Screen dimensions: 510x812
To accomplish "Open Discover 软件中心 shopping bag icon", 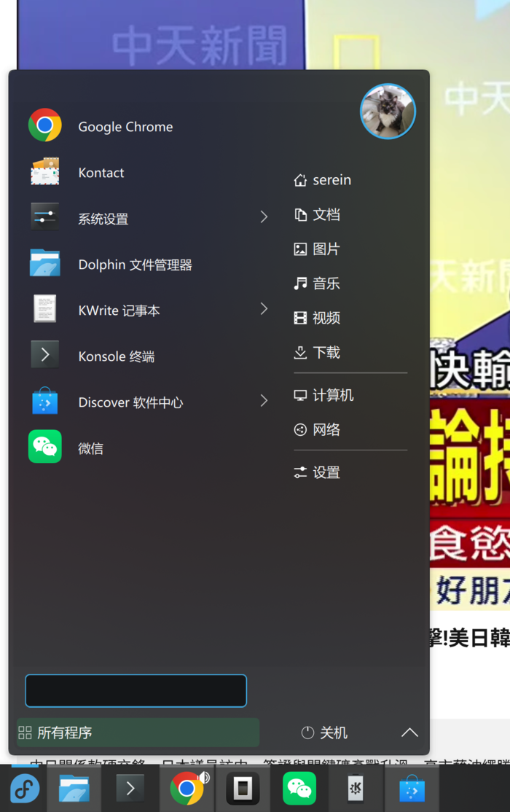I will pyautogui.click(x=45, y=401).
